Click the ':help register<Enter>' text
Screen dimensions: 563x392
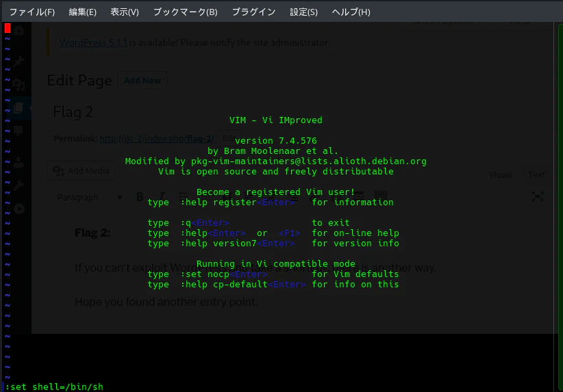coord(238,202)
